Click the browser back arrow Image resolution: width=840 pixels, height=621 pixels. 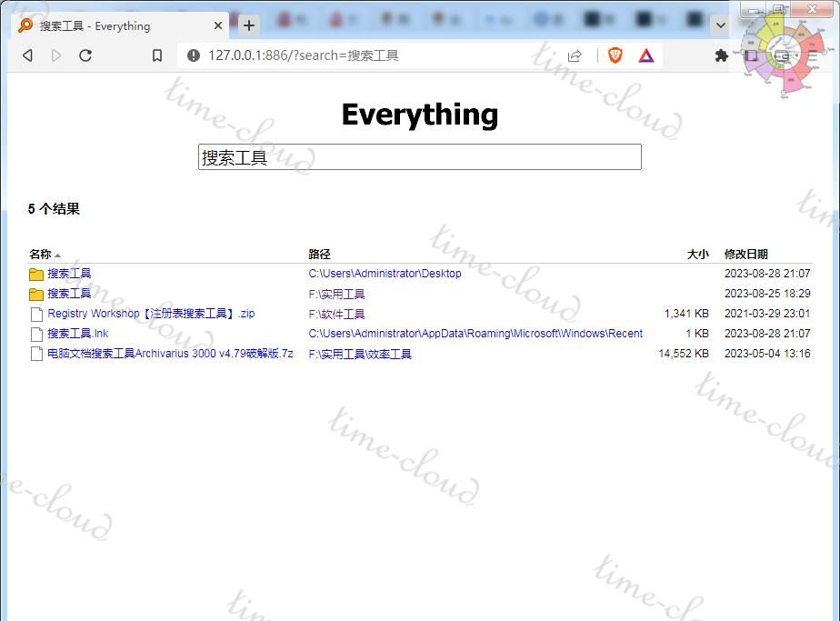tap(27, 55)
